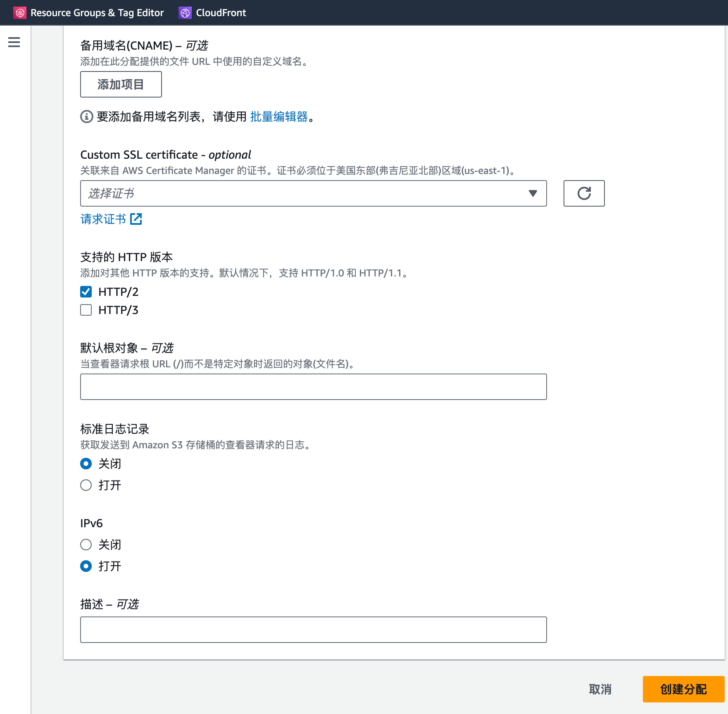The width and height of the screenshot is (728, 714).
Task: Click the dropdown arrow on 选择证书
Action: (532, 193)
